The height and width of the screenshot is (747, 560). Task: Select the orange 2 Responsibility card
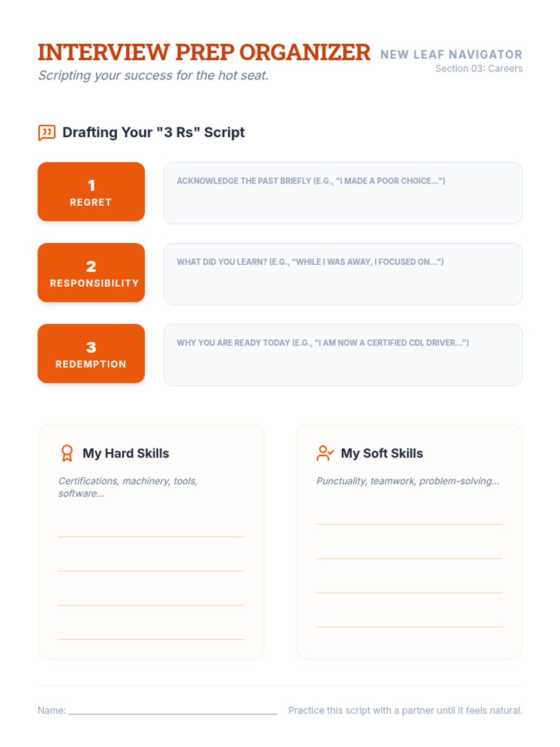pos(91,273)
